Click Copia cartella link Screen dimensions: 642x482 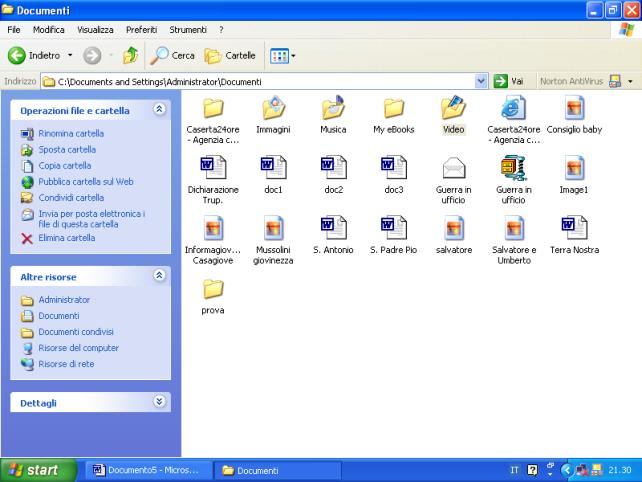click(x=65, y=165)
